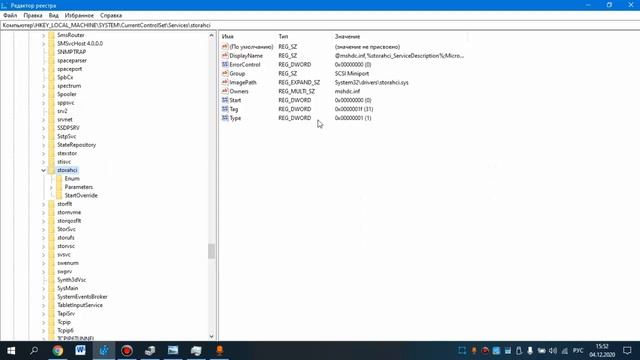The height and width of the screenshot is (360, 640).
Task: Select the SNMPTRAP key
Action: point(71,52)
